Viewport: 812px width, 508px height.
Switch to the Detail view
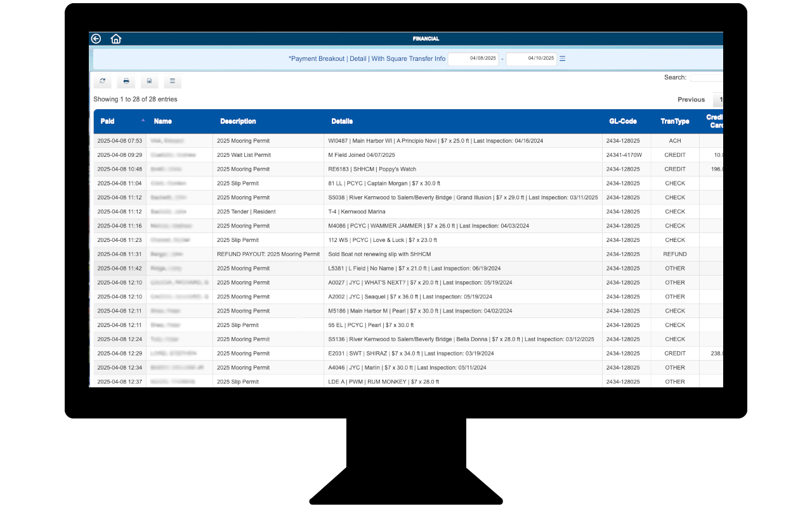[x=358, y=58]
